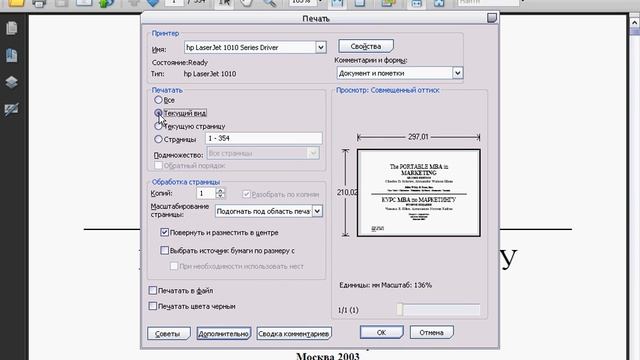Tick 'Печатать цвета черным' checkbox

coord(153,306)
